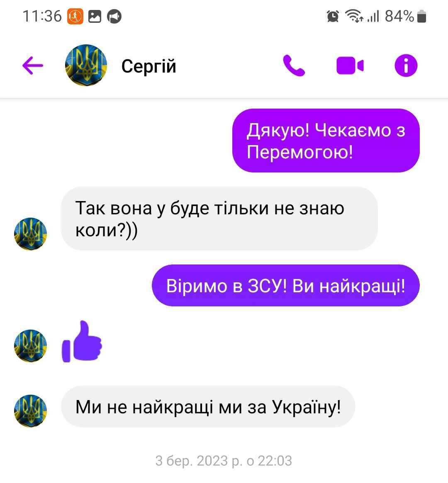The width and height of the screenshot is (448, 483).
Task: Open Сергій's header profile picture
Action: point(86,66)
